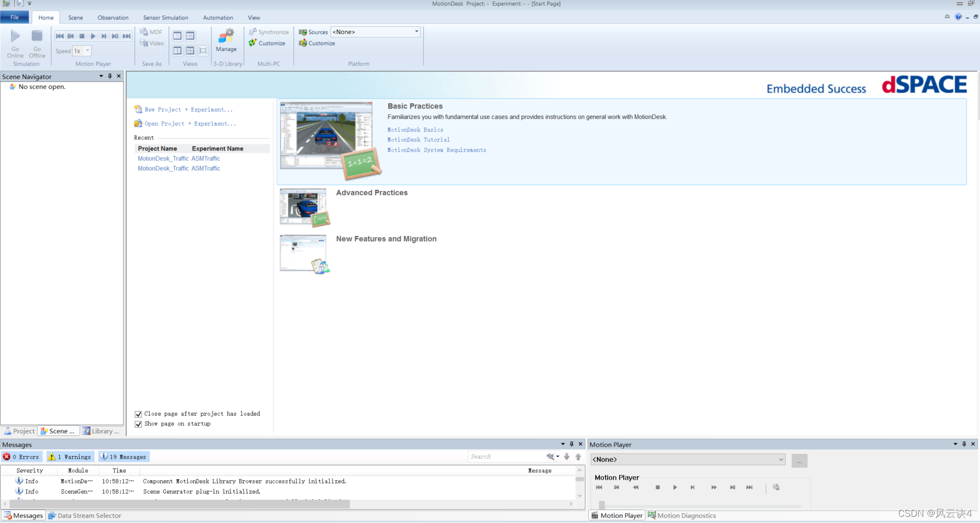
Task: Save as Video file
Action: (x=152, y=43)
